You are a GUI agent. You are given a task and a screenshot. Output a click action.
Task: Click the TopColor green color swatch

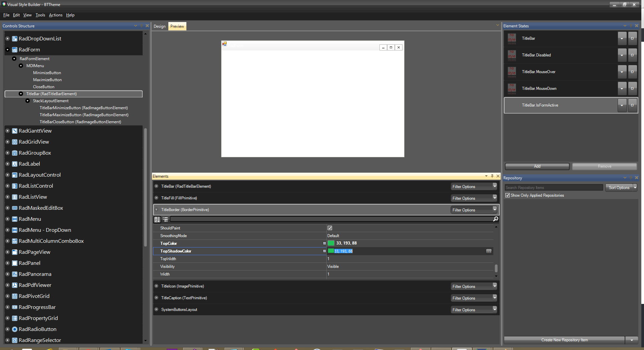point(331,243)
